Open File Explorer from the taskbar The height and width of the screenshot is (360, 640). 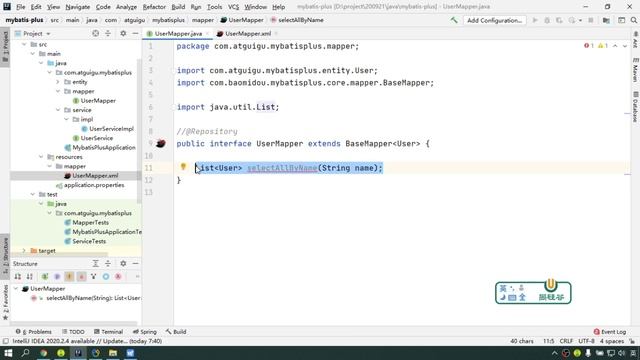pyautogui.click(x=113, y=353)
